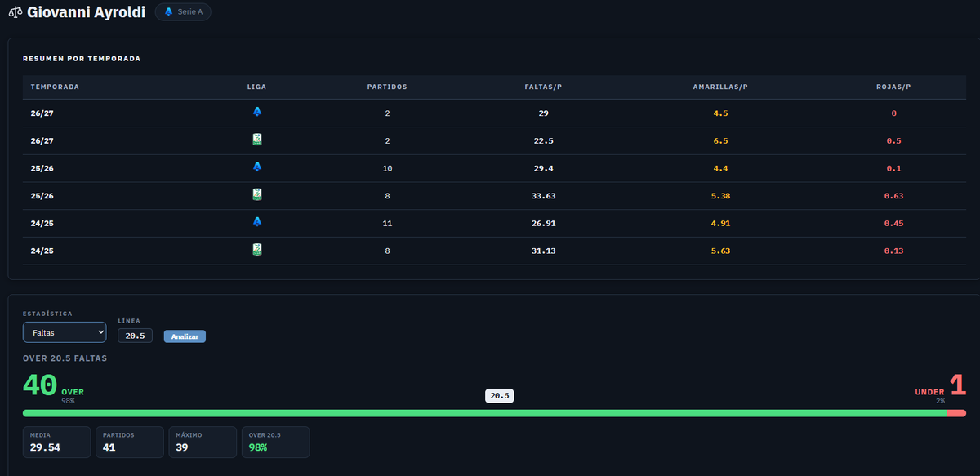Click the 26.91 fouls value
980x476 pixels.
tap(543, 223)
